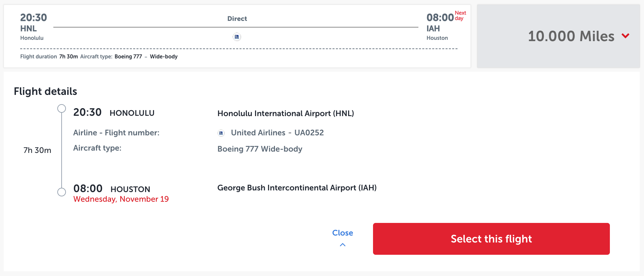The height and width of the screenshot is (276, 644).
Task: Expand the 10.000 Miles red chevron
Action: point(625,36)
